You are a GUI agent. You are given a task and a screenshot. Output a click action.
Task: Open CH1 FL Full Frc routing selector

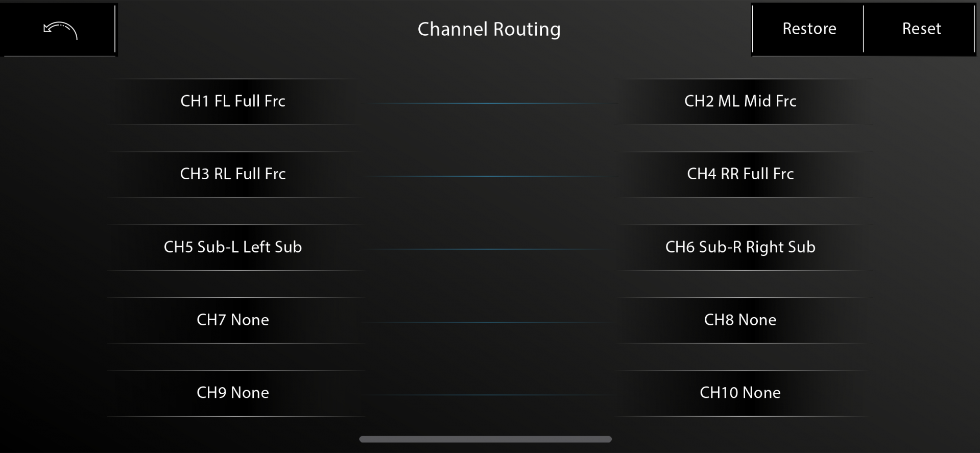(233, 101)
